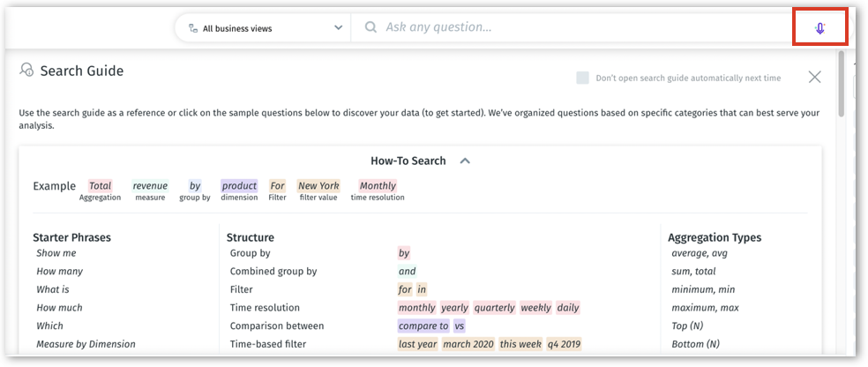868x367 pixels.
Task: Click the magnifier search icon
Action: pyautogui.click(x=370, y=27)
